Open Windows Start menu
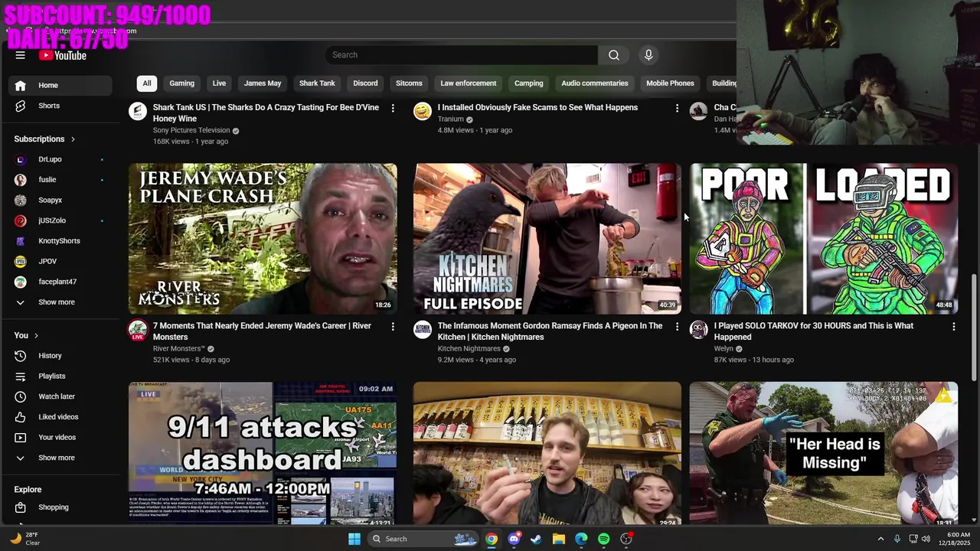 [354, 539]
